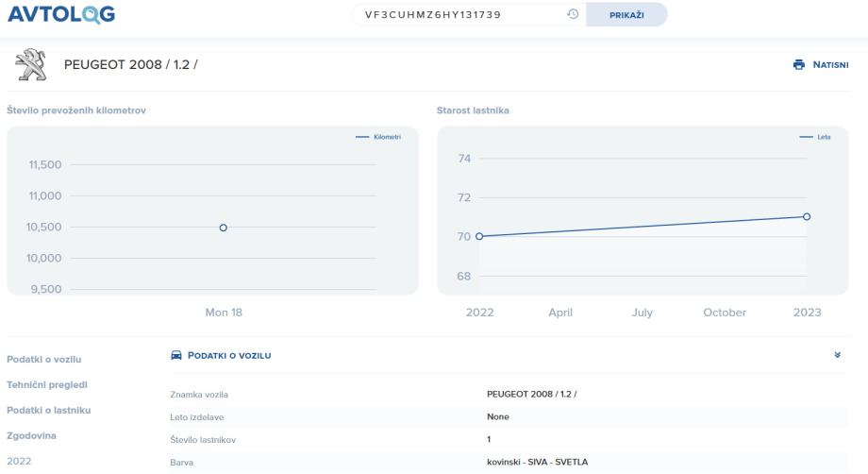Viewport: 868px width, 474px height.
Task: Click the PODATKI O VOZILU section heading
Action: pyautogui.click(x=229, y=355)
